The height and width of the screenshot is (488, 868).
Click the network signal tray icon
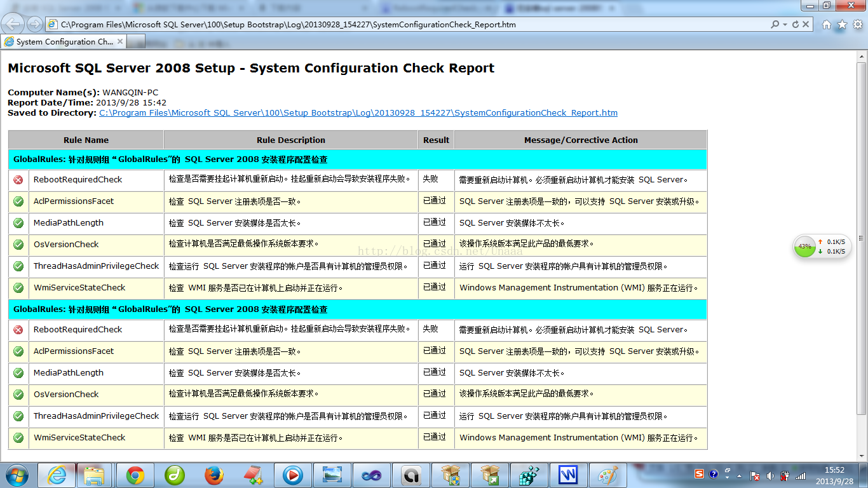pyautogui.click(x=801, y=475)
